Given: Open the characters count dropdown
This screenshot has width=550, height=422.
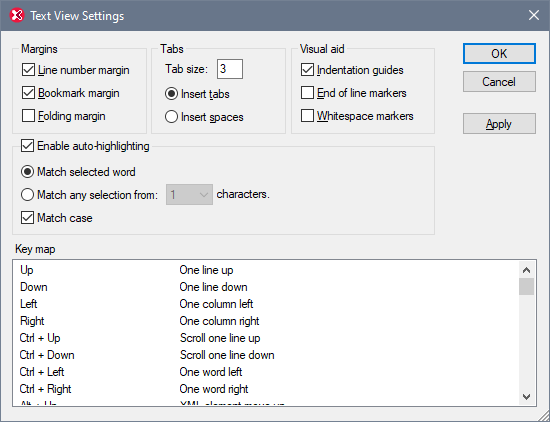Looking at the screenshot, I should coord(189,194).
